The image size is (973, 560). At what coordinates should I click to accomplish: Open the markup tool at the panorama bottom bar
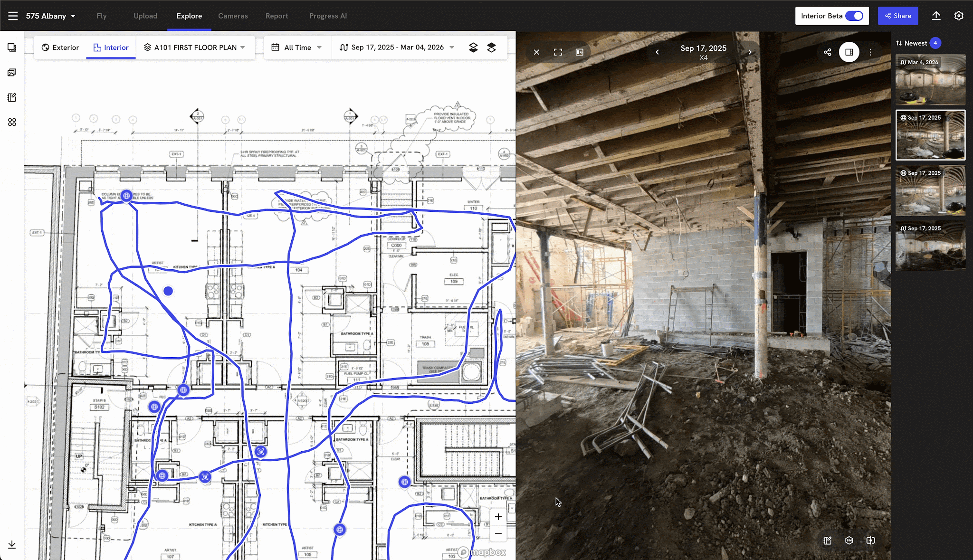[x=827, y=540]
